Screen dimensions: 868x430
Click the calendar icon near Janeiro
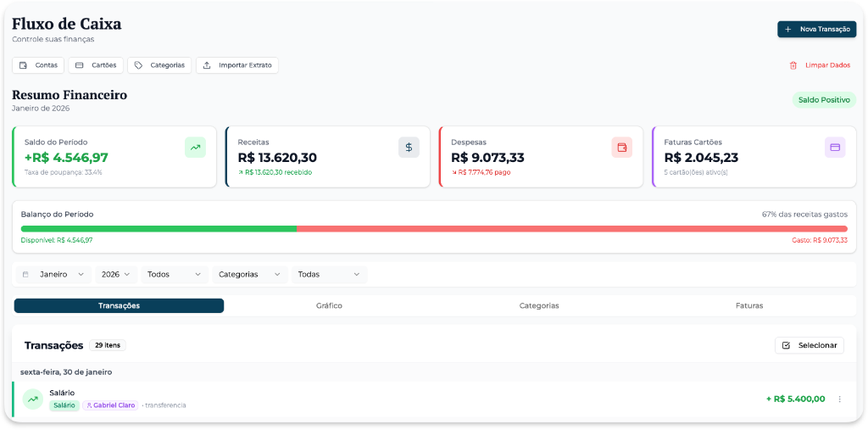[x=25, y=274]
